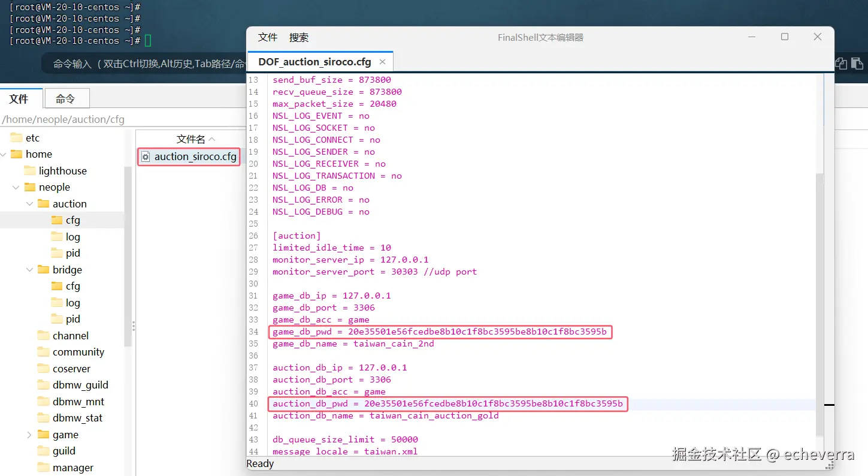The image size is (868, 476).
Task: Click the bridge folder icon
Action: pos(43,270)
